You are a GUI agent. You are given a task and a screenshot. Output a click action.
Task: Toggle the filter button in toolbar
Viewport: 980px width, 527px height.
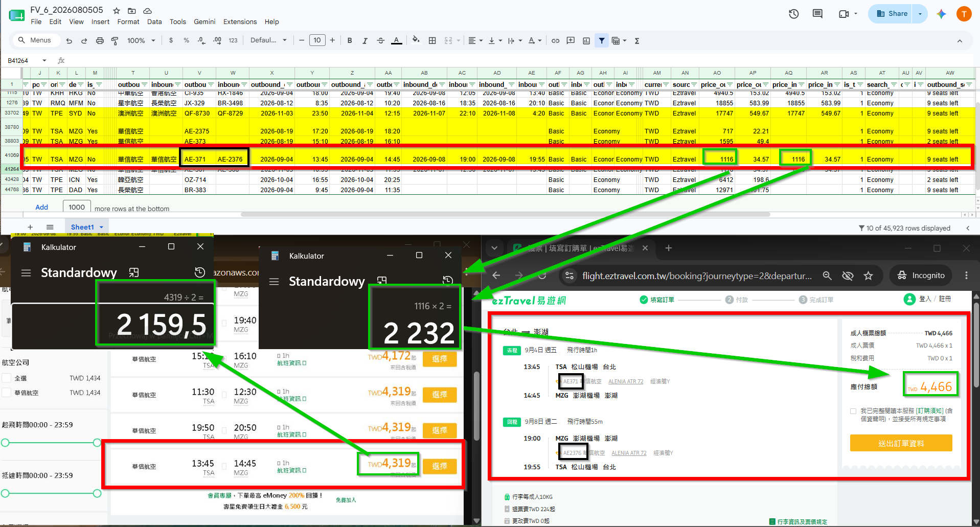coord(602,41)
